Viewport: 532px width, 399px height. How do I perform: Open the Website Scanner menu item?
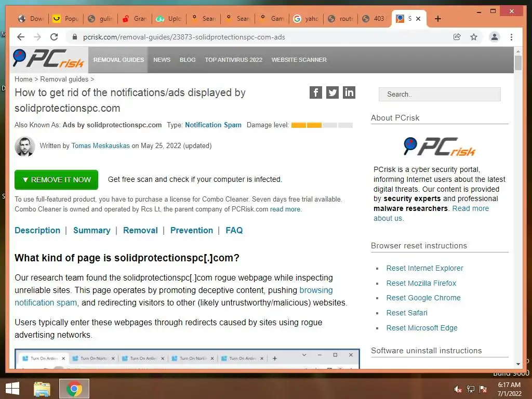click(299, 60)
